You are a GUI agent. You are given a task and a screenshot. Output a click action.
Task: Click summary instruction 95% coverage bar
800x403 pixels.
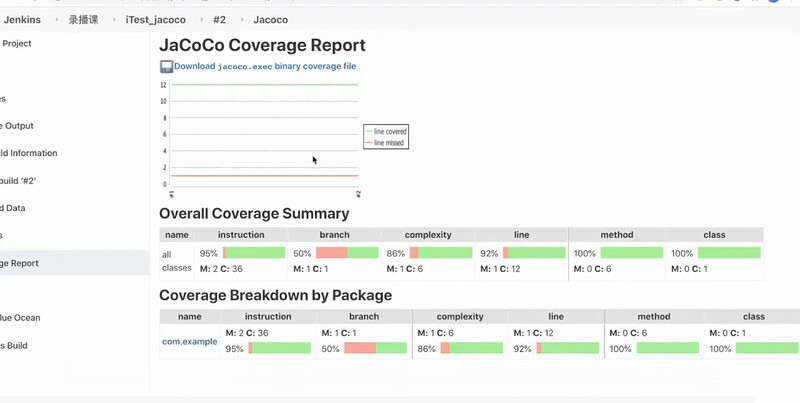(254, 253)
